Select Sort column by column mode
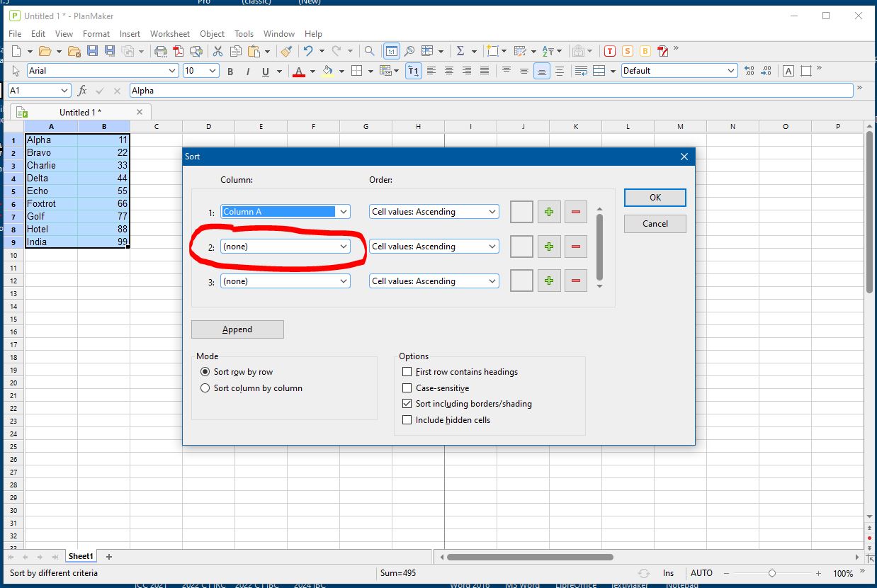This screenshot has width=877, height=588. 205,388
